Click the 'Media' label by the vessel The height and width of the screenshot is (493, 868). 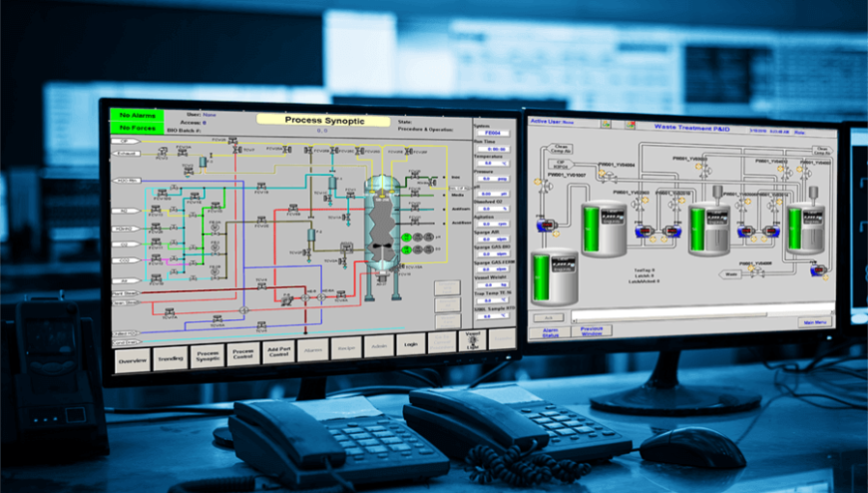(x=458, y=195)
